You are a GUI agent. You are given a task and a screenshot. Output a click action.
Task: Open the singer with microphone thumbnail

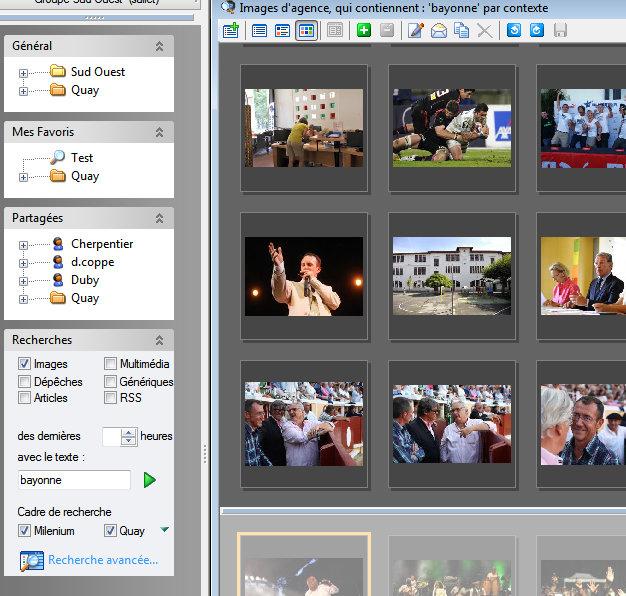tap(304, 276)
